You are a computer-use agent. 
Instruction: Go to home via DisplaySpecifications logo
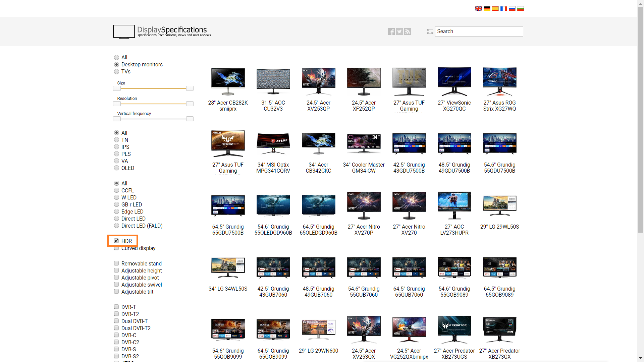pos(162,32)
